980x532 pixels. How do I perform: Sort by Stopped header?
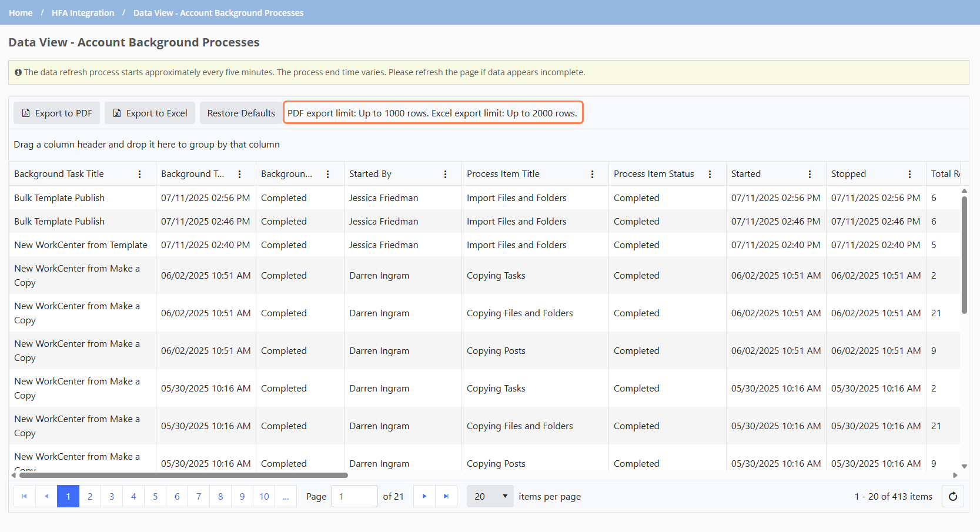click(848, 174)
